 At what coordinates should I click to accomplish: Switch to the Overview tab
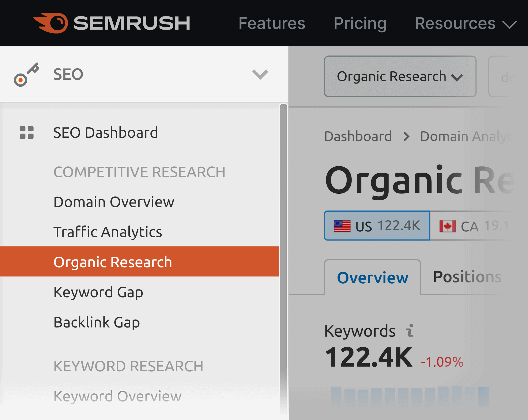[373, 277]
